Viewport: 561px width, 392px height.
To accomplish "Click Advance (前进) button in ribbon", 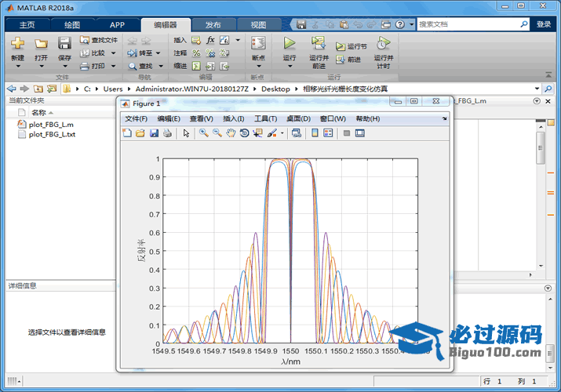I will (x=348, y=60).
